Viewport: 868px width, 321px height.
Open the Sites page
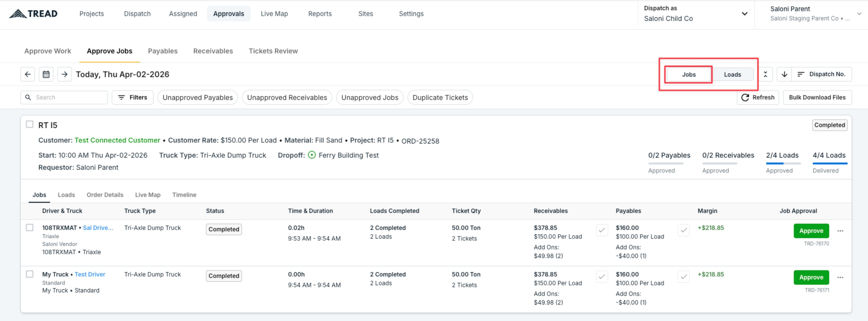click(366, 13)
